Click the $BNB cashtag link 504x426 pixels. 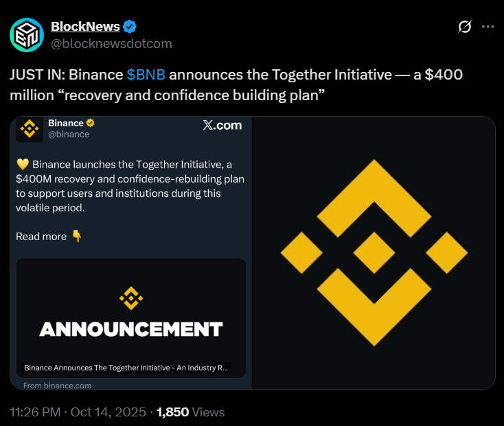(146, 75)
